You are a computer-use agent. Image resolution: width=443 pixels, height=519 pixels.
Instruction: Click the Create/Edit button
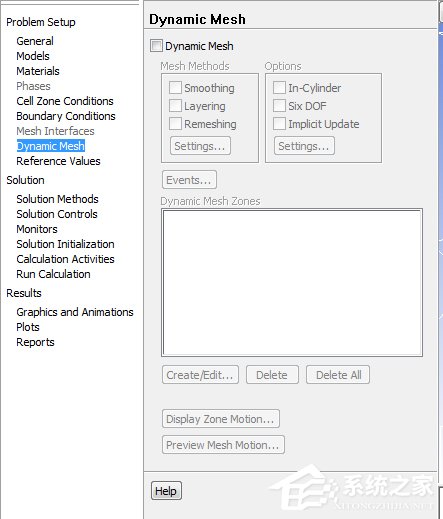tap(200, 375)
